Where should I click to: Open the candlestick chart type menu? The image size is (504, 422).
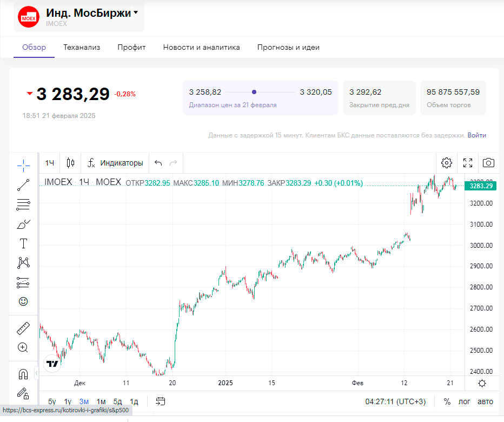click(70, 163)
